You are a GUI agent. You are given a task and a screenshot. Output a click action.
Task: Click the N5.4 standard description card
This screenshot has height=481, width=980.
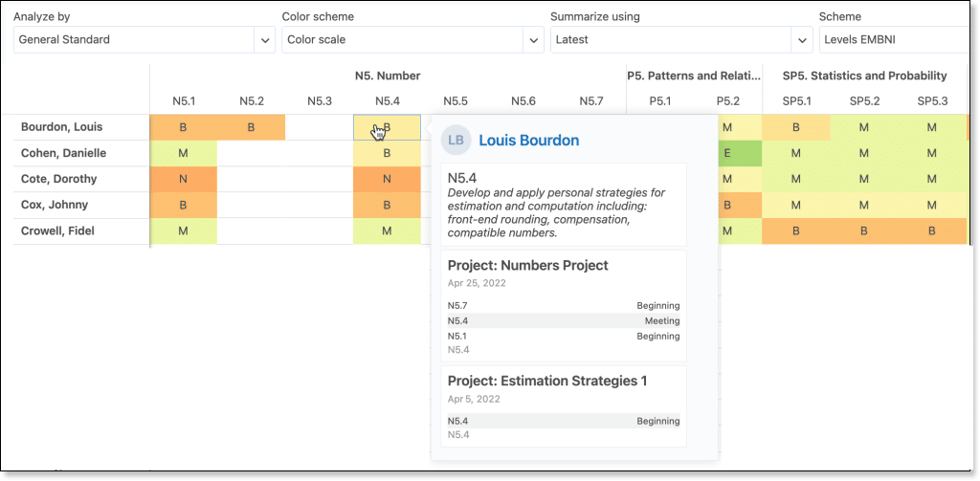563,205
